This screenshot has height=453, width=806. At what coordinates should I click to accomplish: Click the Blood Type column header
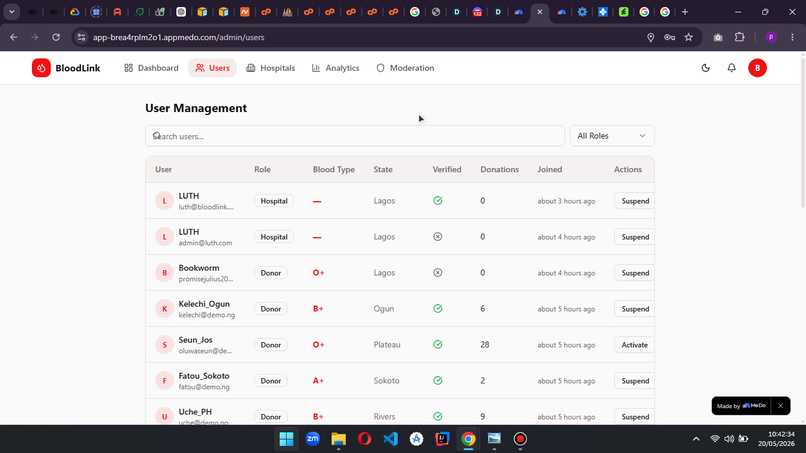pyautogui.click(x=334, y=169)
